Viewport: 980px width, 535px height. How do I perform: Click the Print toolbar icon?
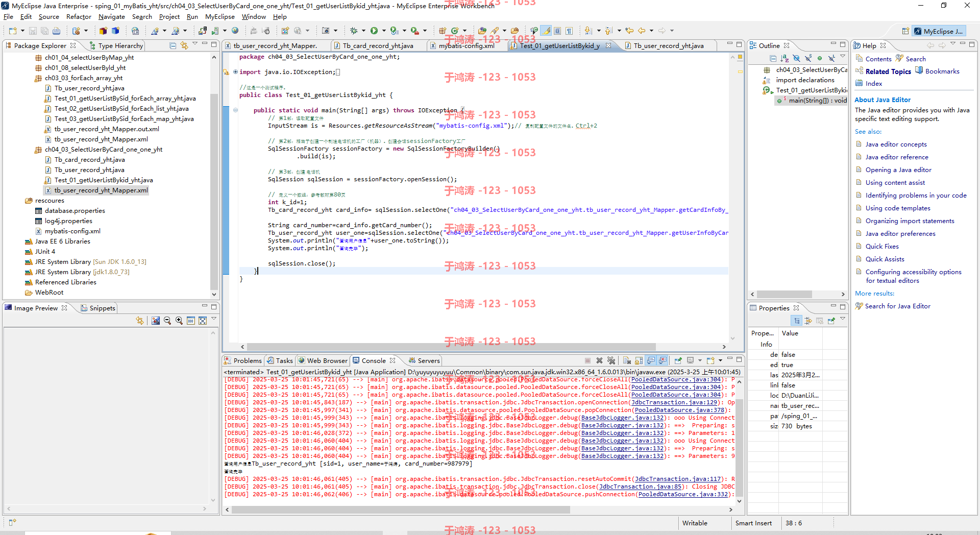point(56,31)
